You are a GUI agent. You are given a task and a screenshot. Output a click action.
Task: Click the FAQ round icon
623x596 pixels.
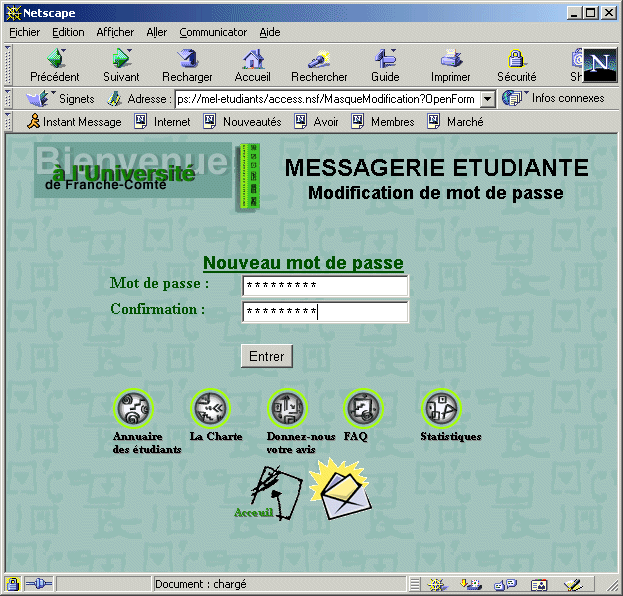point(364,408)
